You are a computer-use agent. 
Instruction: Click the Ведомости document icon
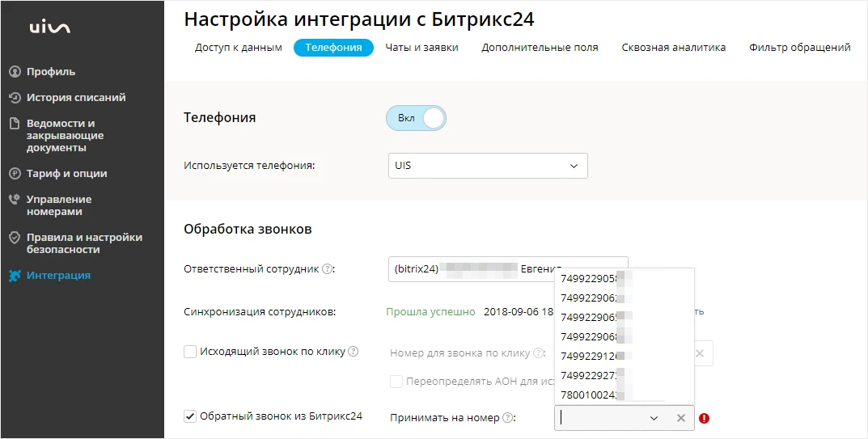coord(15,124)
